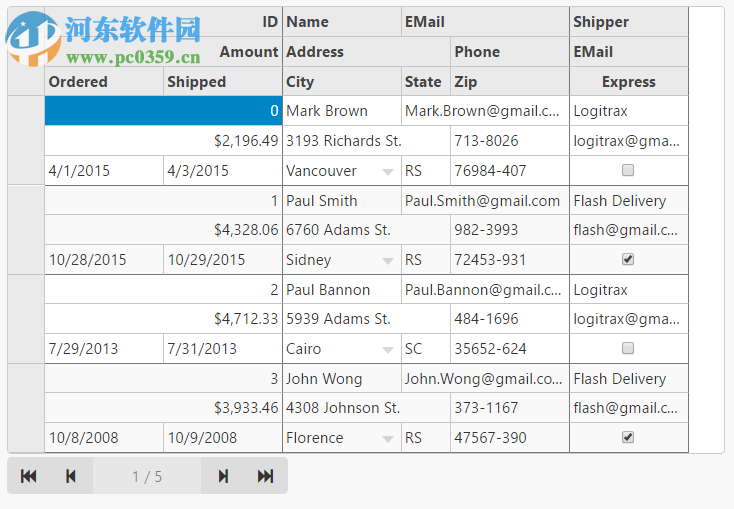This screenshot has width=734, height=509.
Task: Select the Paul Bannon name cell
Action: (342, 289)
